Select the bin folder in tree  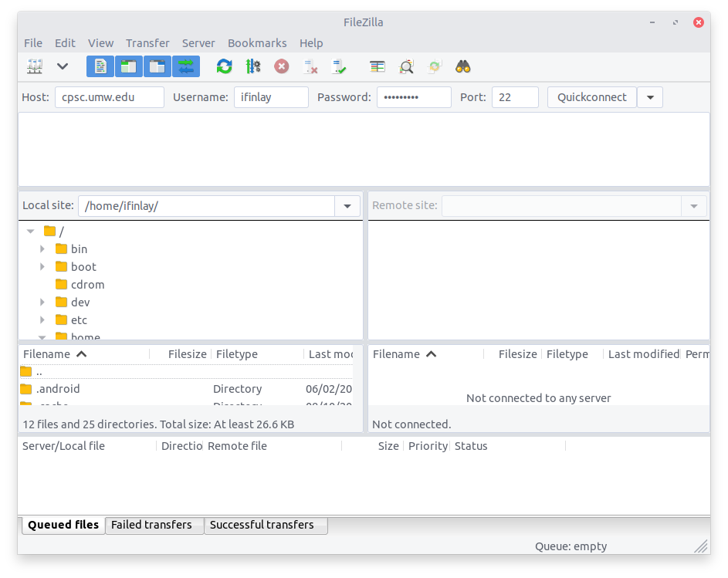point(72,248)
